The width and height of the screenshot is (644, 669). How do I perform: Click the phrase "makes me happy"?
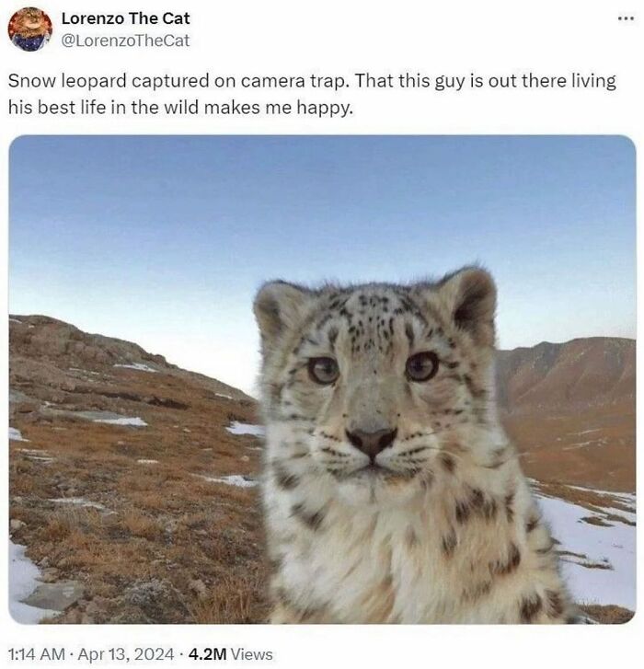279,108
